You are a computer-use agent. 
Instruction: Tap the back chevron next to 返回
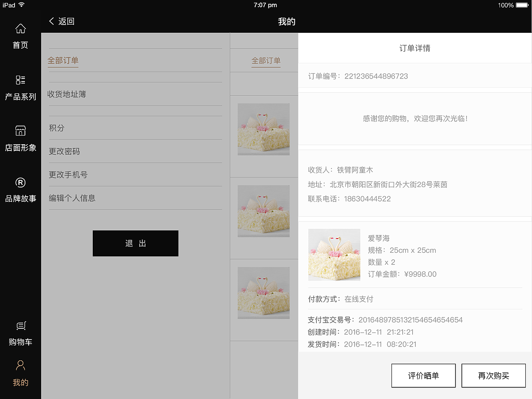(x=52, y=21)
